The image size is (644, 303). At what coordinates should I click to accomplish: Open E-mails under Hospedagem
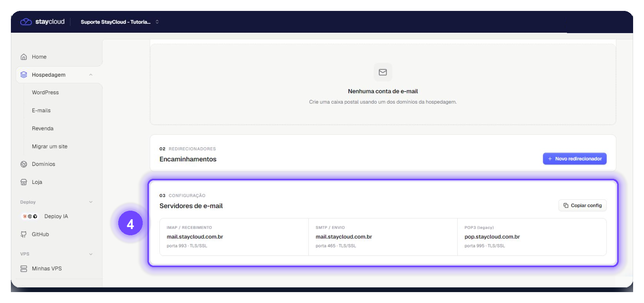pos(41,111)
